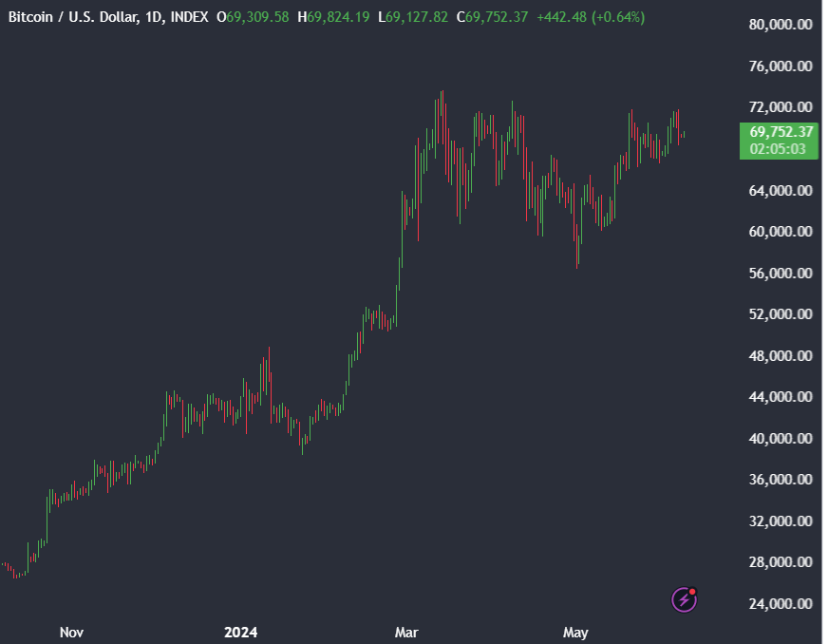
Task: Click the Mar label on time axis
Action: pos(406,633)
